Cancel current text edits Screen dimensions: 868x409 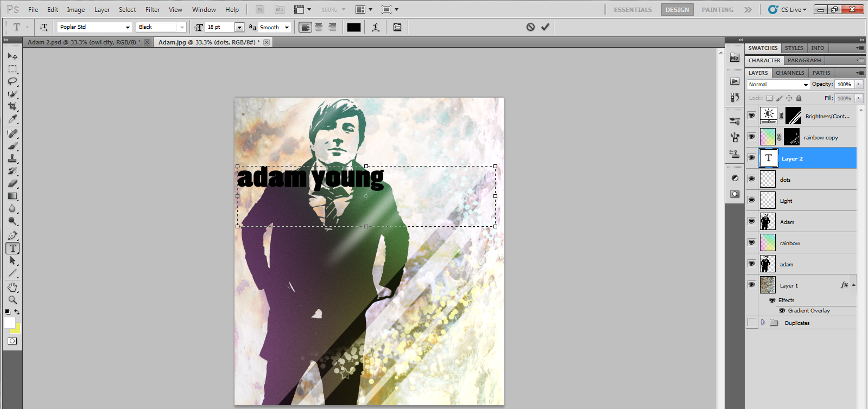(530, 27)
